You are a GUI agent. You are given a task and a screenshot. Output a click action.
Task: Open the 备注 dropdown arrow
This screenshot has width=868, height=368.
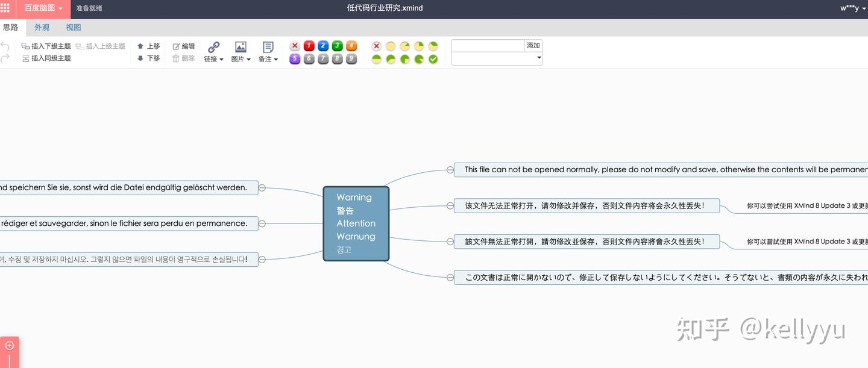[277, 59]
